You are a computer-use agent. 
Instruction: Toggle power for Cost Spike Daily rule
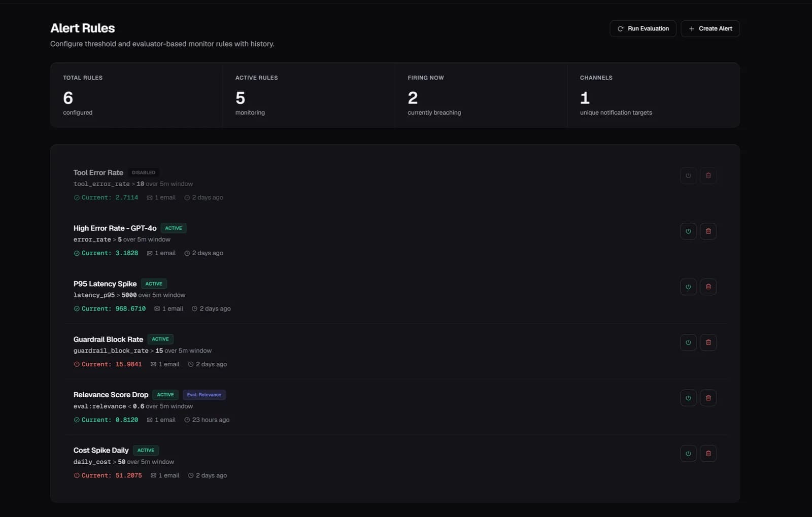point(688,454)
